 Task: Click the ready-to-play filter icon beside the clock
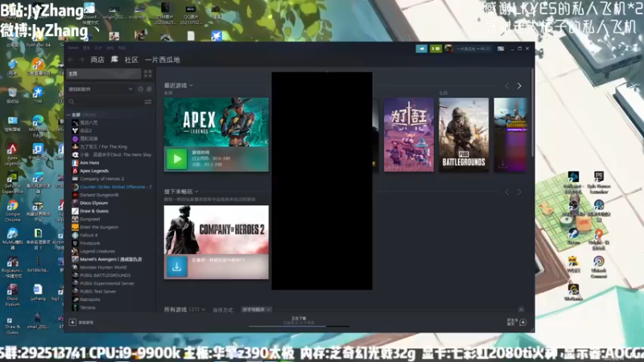coord(149,89)
